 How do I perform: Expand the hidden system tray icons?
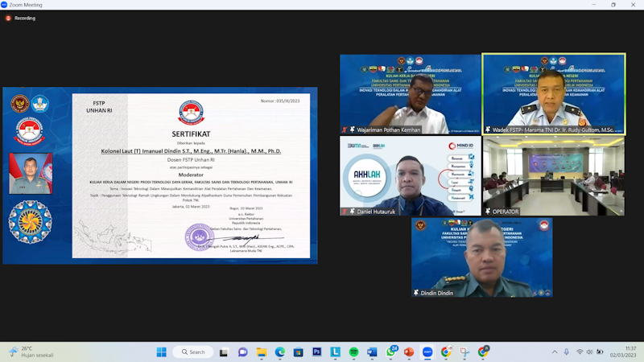click(554, 352)
